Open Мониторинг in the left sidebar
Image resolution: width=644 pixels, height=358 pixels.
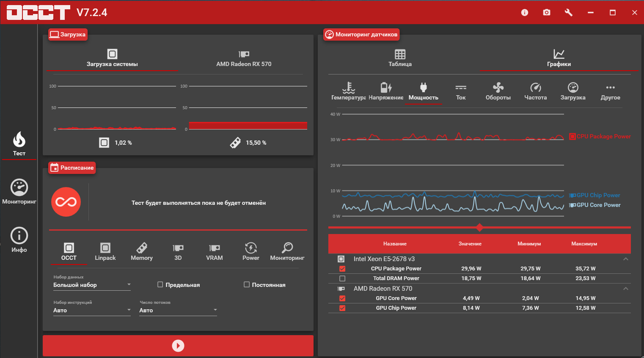(x=19, y=192)
